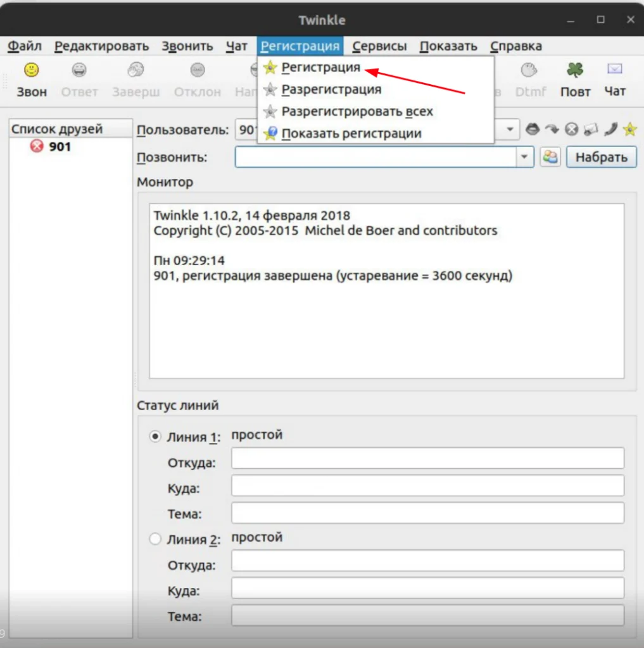Click the envelope Чат toolbar icon
Viewport: 644px width, 648px height.
click(615, 68)
